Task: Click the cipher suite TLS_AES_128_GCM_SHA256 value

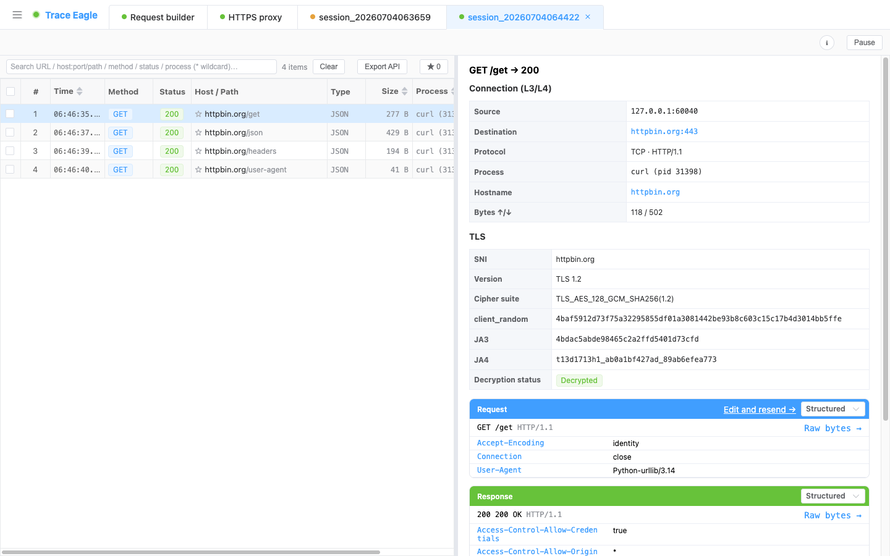Action: click(615, 299)
